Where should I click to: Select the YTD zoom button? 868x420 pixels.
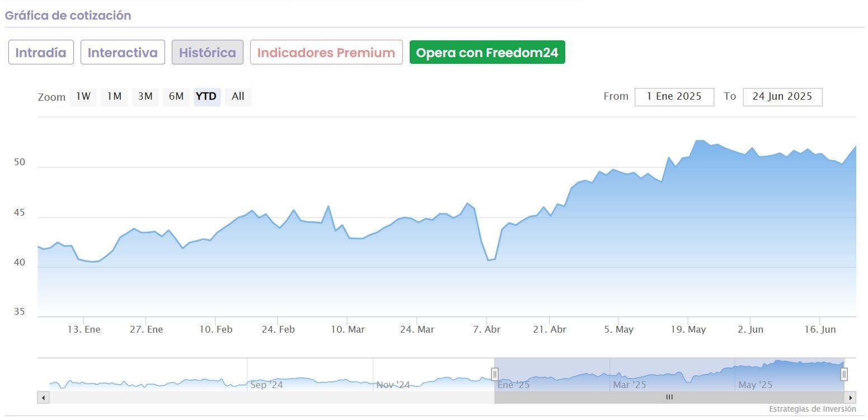(x=207, y=96)
